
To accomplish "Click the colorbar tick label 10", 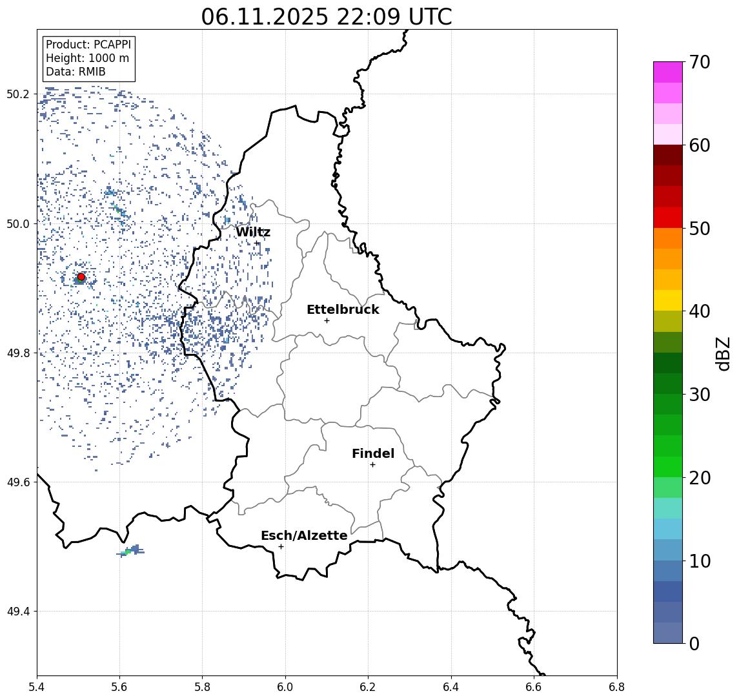I will tap(700, 561).
